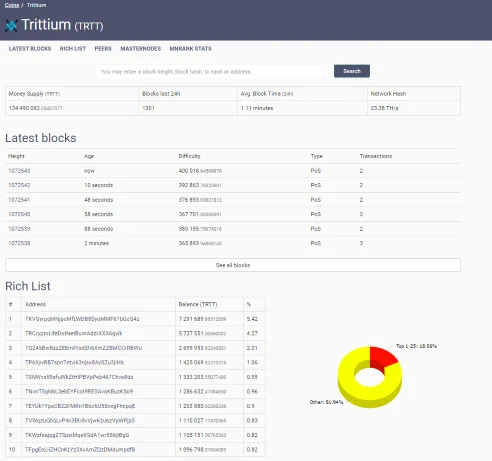This screenshot has width=492, height=461.
Task: Open the address ranked 7 in rich list
Action: point(80,406)
